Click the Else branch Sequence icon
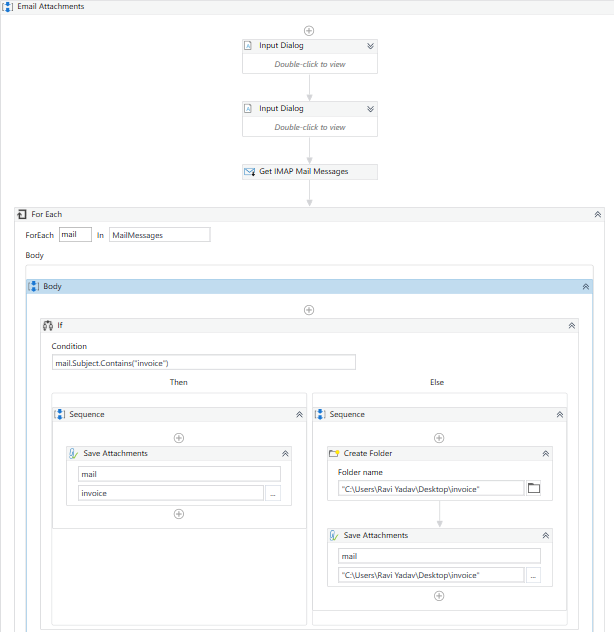The width and height of the screenshot is (614, 632). [x=320, y=414]
